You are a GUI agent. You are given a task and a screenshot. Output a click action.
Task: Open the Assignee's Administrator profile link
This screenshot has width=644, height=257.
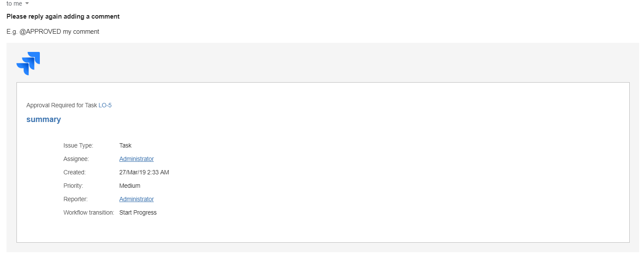pos(136,159)
